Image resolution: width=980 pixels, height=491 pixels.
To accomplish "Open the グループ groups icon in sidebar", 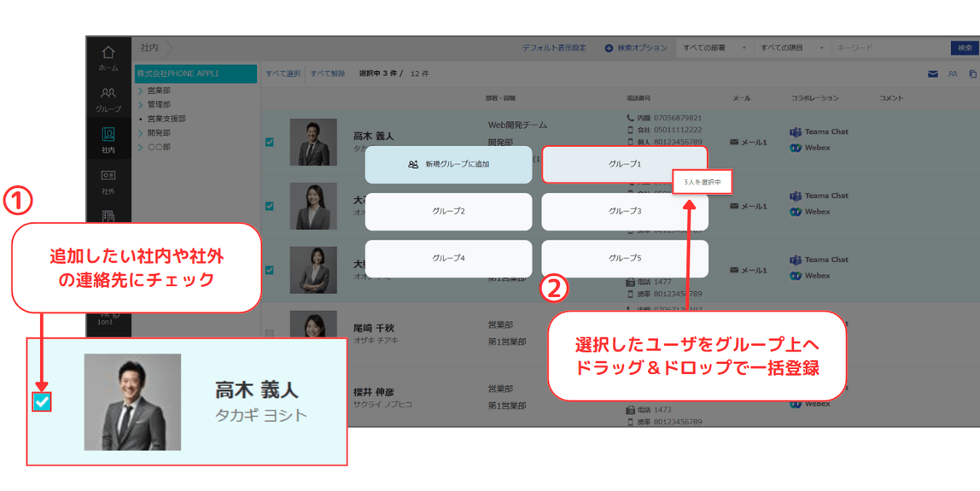I will 108,99.
